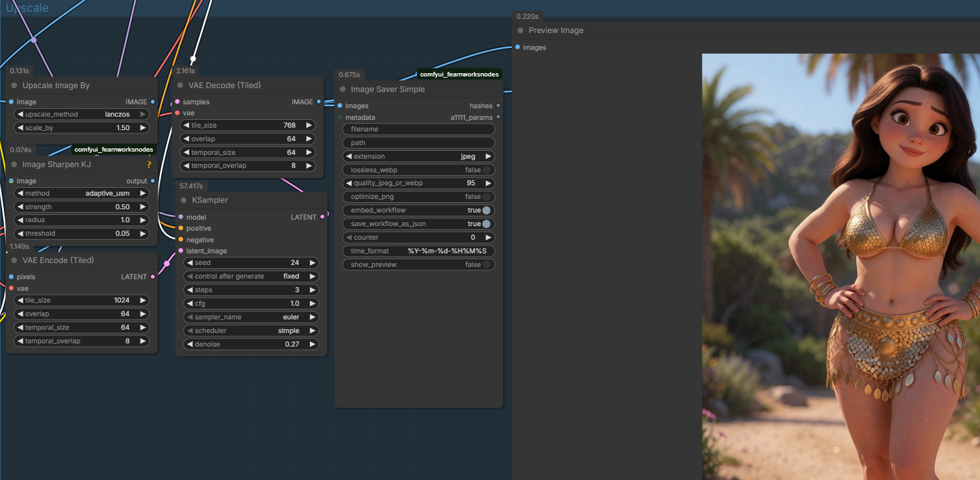Screen dimensions: 980x480
Task: Select the samples input port on VAE Decode
Action: tap(177, 102)
